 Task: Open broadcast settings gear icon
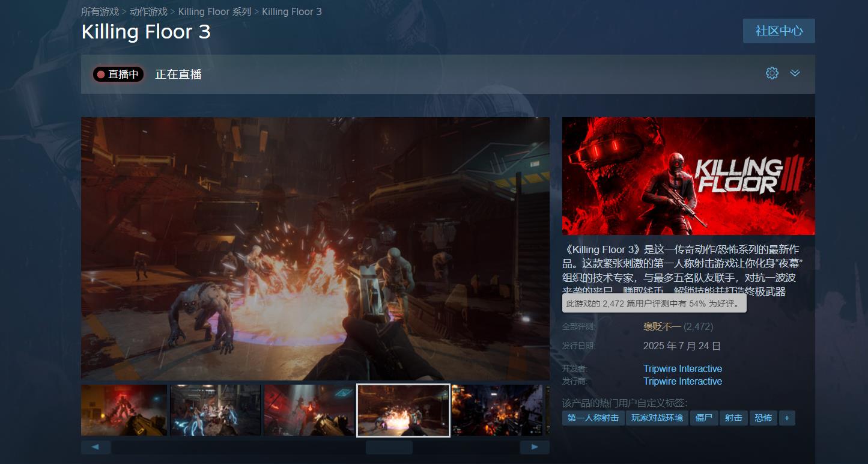point(772,73)
